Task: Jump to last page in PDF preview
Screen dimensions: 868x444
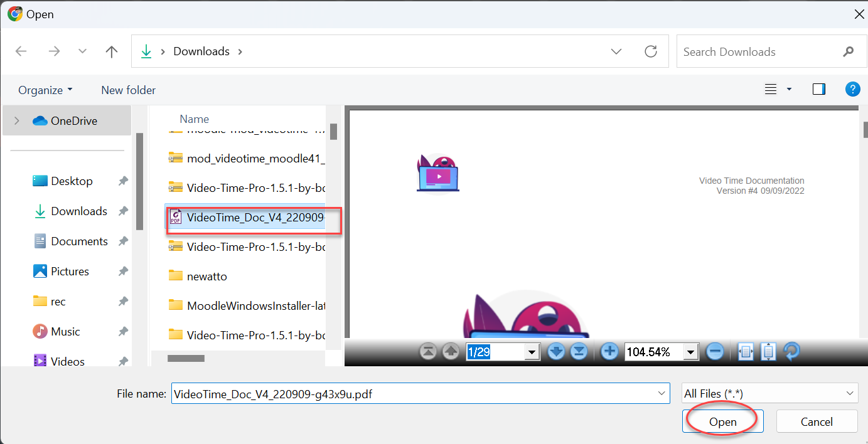Action: [579, 352]
